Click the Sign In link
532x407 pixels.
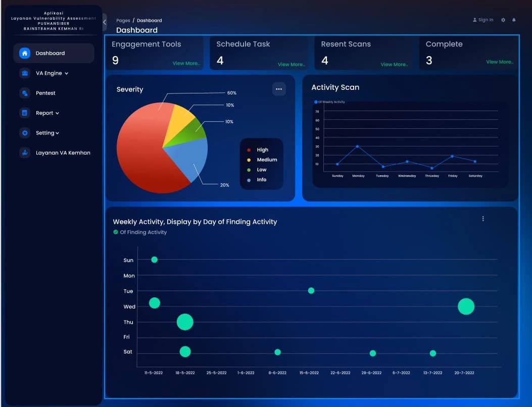(x=483, y=20)
